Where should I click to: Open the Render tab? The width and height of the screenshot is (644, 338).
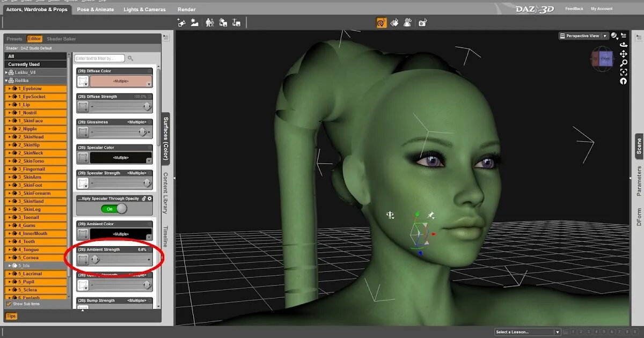point(186,9)
